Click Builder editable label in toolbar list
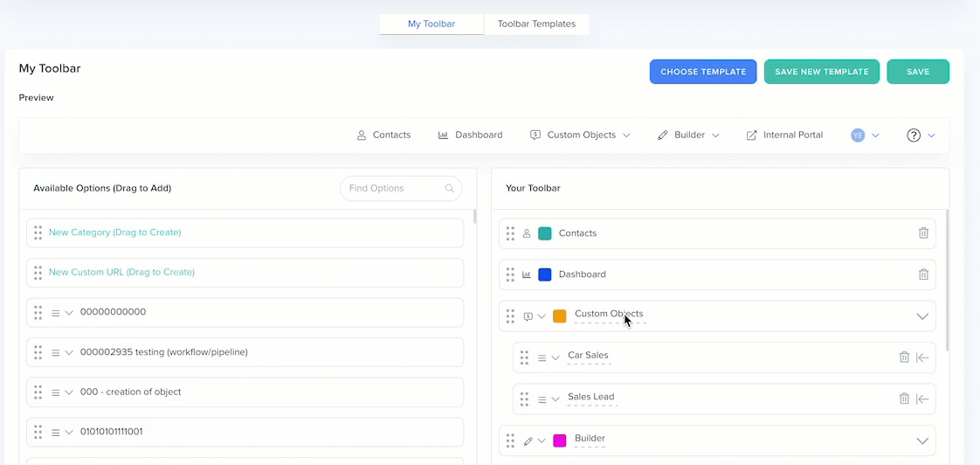 (590, 439)
